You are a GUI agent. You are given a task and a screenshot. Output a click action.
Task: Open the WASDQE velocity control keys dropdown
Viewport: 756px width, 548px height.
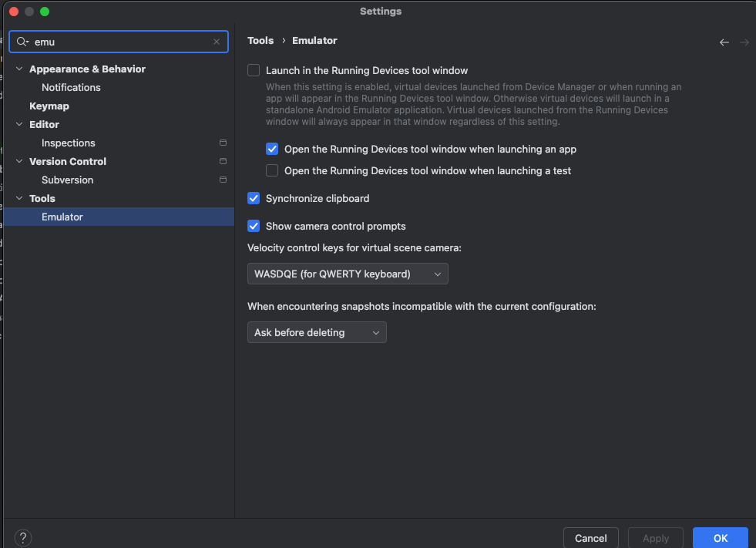point(348,274)
